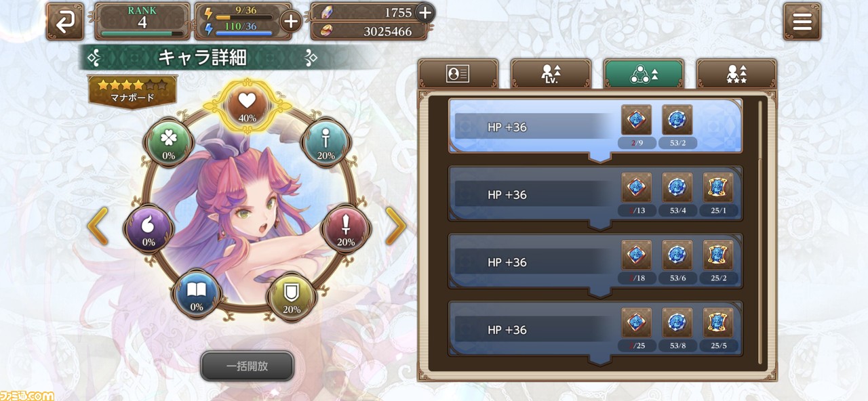The width and height of the screenshot is (868, 401).
Task: Select the first highlighted HP +36 row
Action: pos(595,127)
